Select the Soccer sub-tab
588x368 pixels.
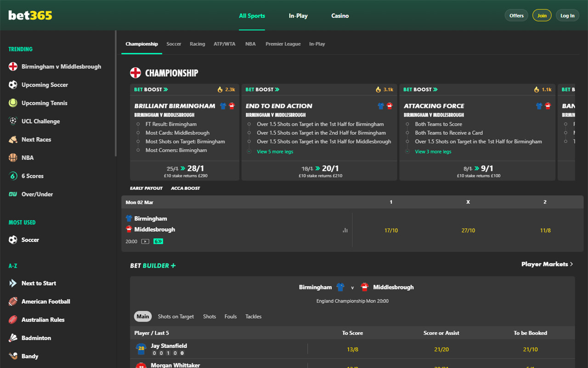174,44
